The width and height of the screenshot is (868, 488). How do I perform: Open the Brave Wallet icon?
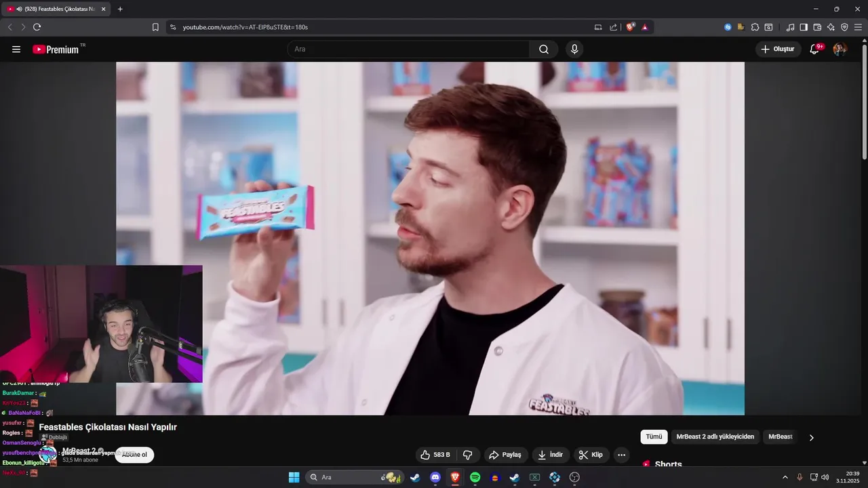817,27
